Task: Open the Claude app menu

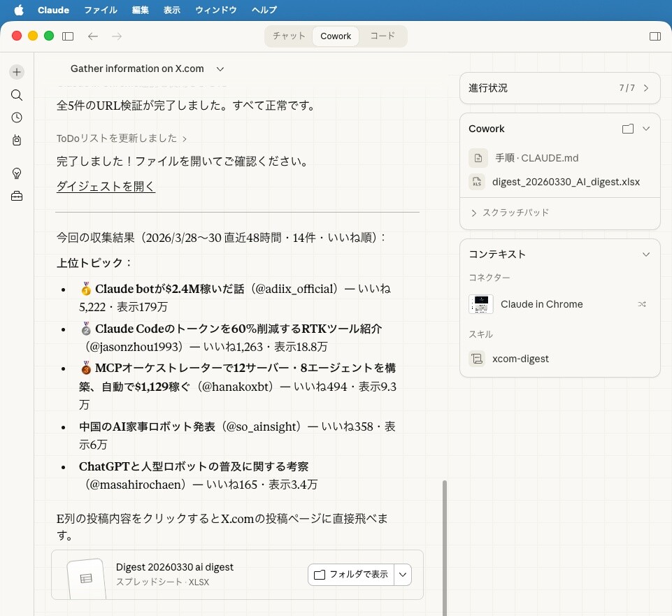Action: pos(53,10)
